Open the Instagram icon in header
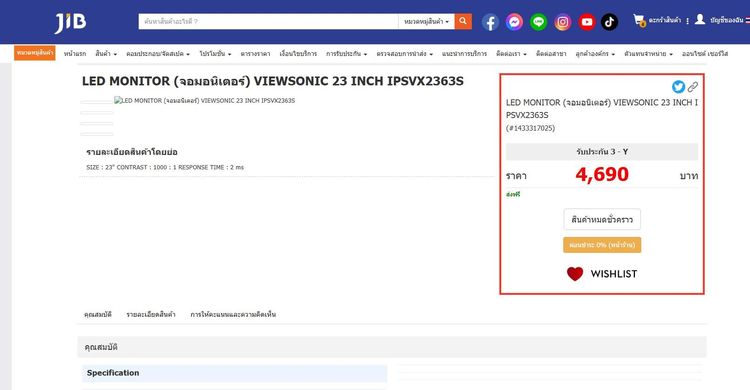 point(562,22)
